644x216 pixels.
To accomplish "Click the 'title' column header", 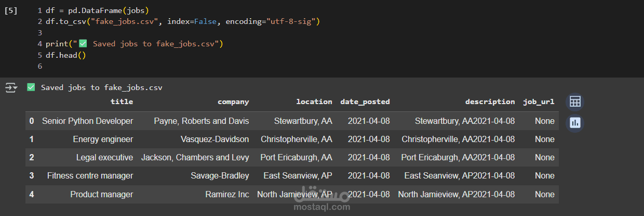I will pos(122,102).
